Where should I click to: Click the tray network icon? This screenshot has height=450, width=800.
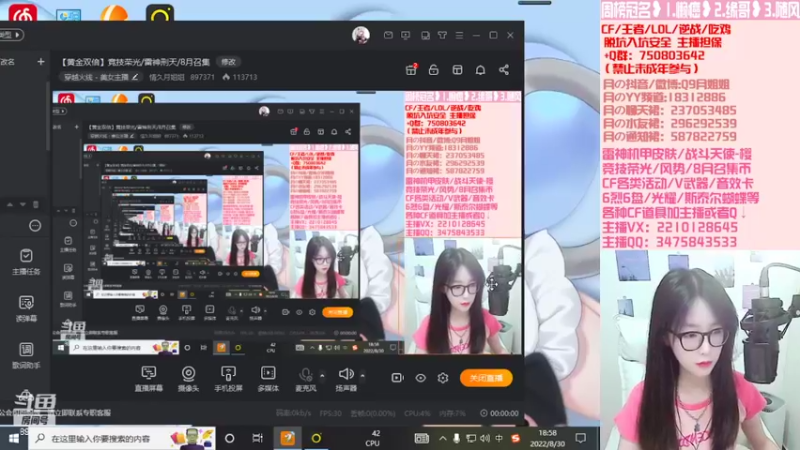(x=471, y=438)
